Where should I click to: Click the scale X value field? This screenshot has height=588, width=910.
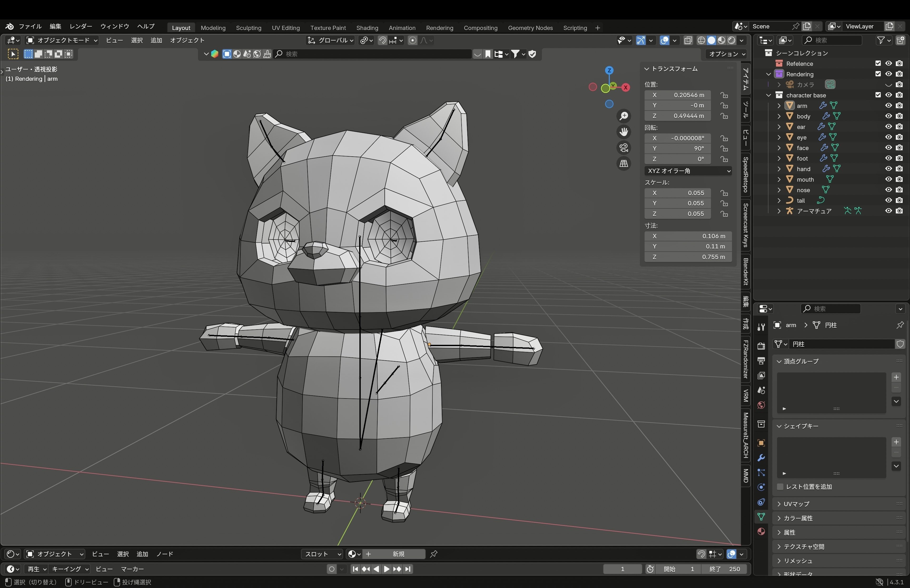pos(677,193)
